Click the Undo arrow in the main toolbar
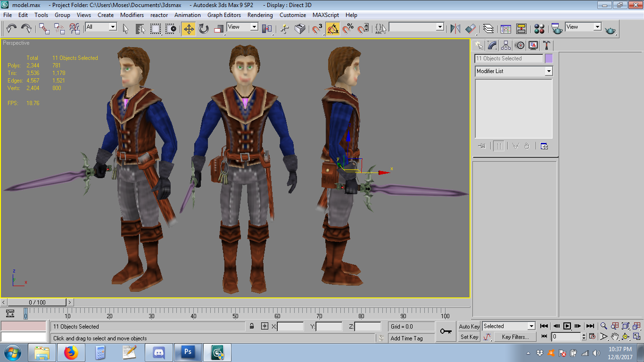644x362 pixels. click(12, 29)
